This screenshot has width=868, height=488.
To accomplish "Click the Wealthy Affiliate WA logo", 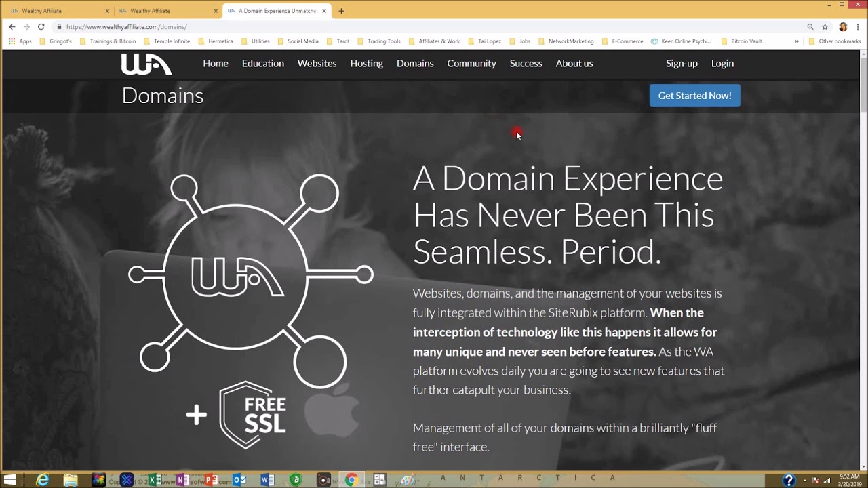I will coord(146,64).
